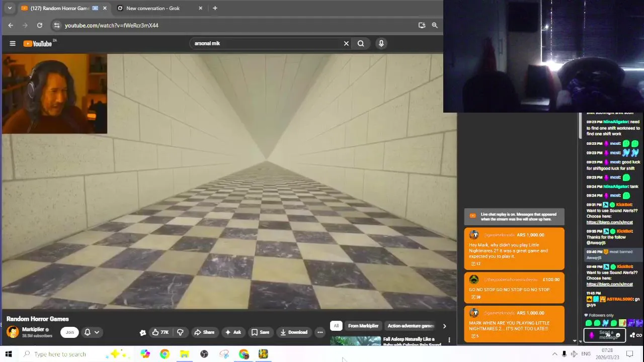The height and width of the screenshot is (362, 644).
Task: Download the video
Action: coord(294,332)
